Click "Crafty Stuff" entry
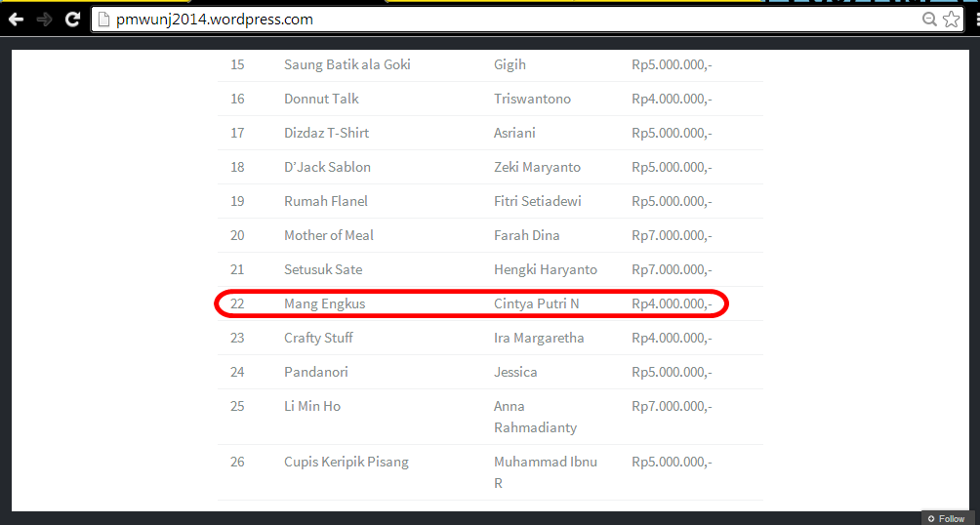This screenshot has height=525, width=980. click(x=319, y=338)
